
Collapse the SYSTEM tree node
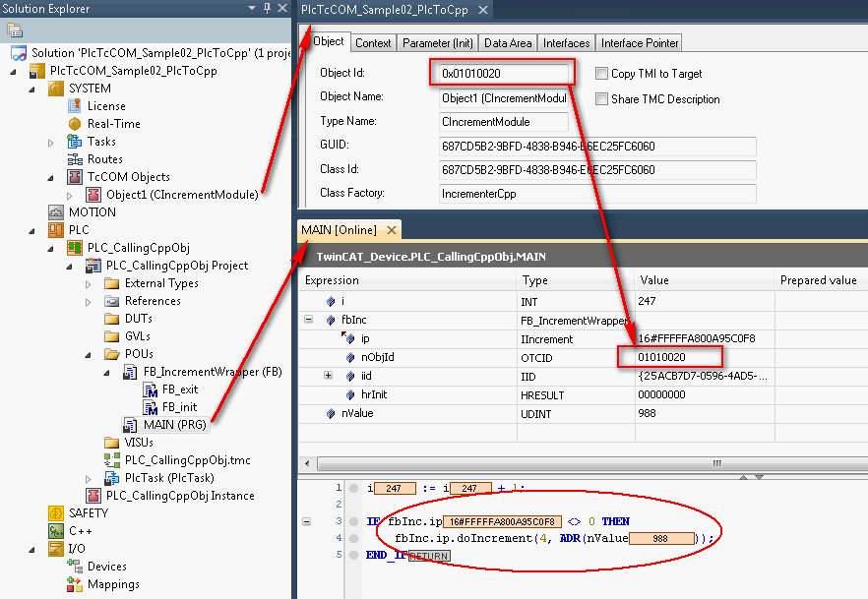(x=31, y=90)
